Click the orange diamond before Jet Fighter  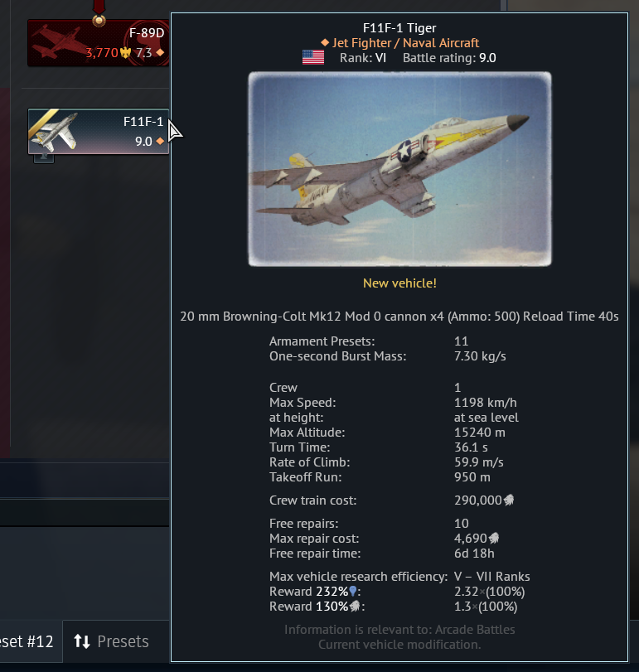coord(325,42)
